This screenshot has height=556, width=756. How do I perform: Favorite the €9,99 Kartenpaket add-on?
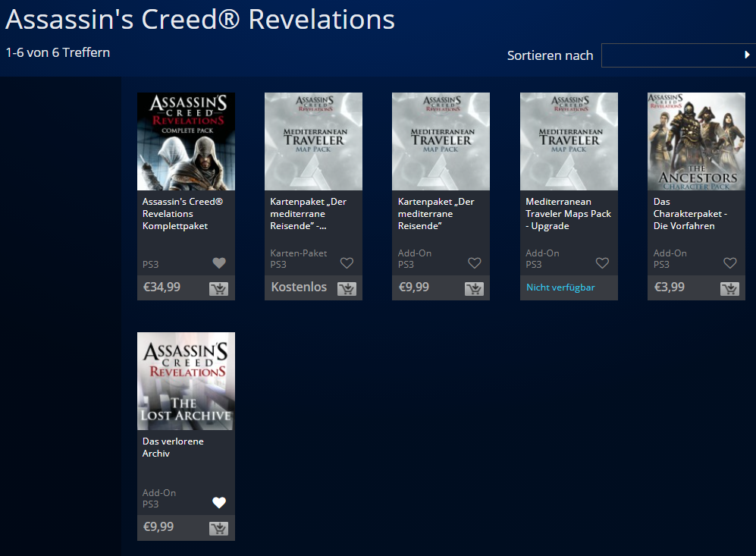[475, 263]
